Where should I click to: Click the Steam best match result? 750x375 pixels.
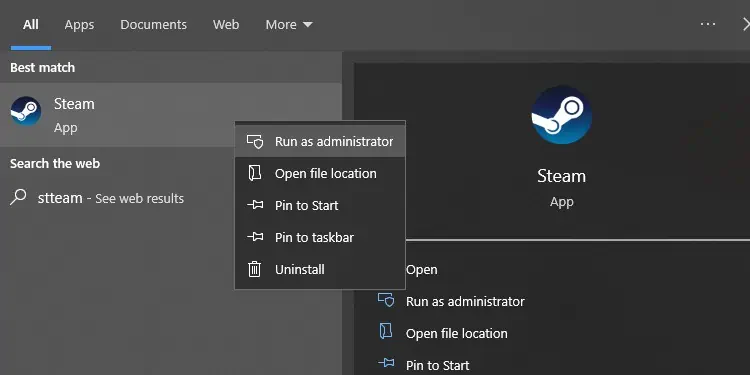click(x=171, y=115)
